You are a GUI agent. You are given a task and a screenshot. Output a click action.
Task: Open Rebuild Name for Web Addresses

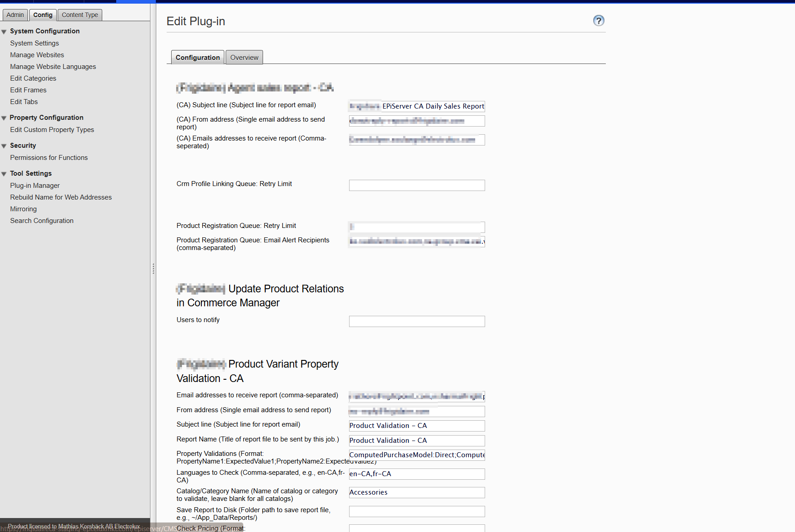tap(60, 197)
